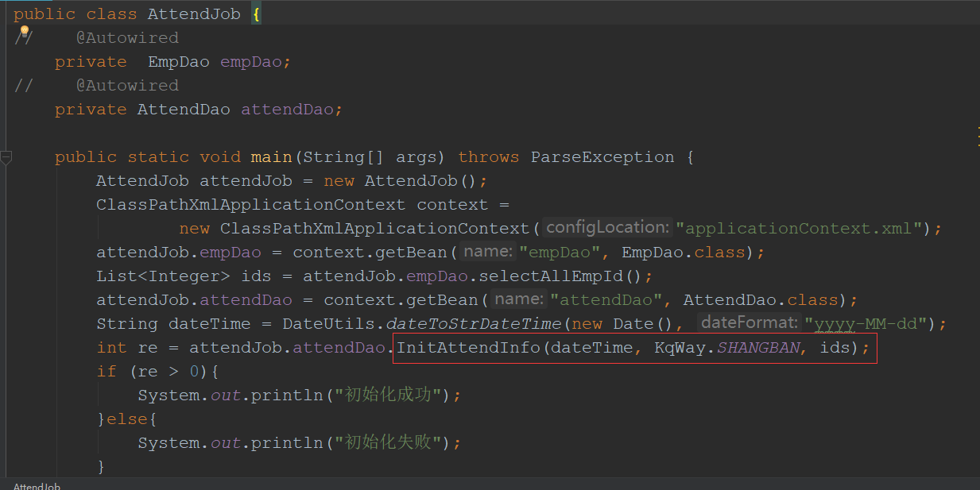Click EmpDao.class argument

pyautogui.click(x=684, y=253)
